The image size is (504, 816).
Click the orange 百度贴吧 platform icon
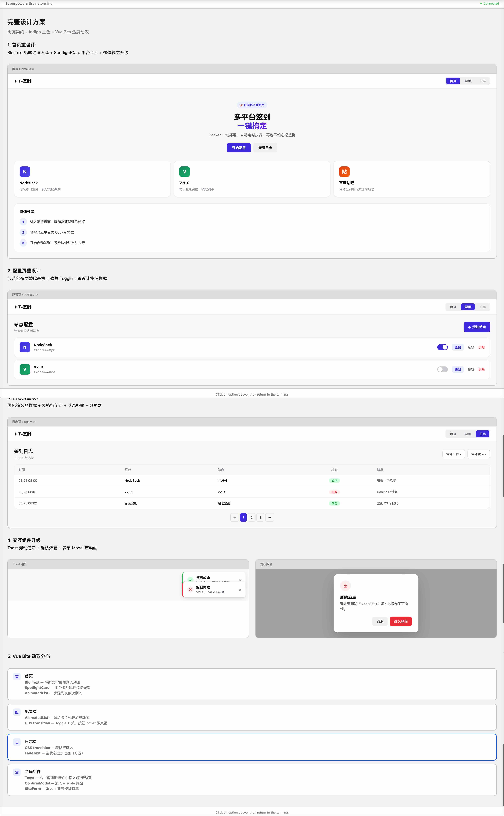pyautogui.click(x=344, y=172)
